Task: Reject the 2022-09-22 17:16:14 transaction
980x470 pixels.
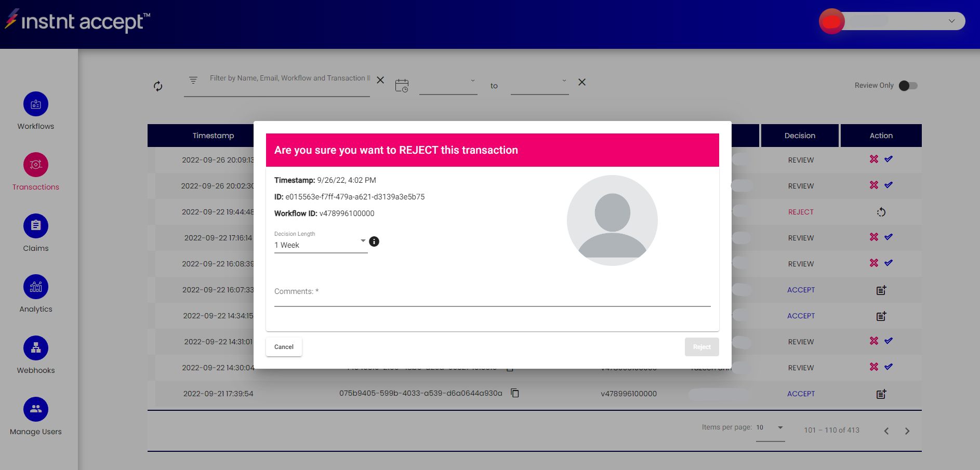Action: click(874, 237)
